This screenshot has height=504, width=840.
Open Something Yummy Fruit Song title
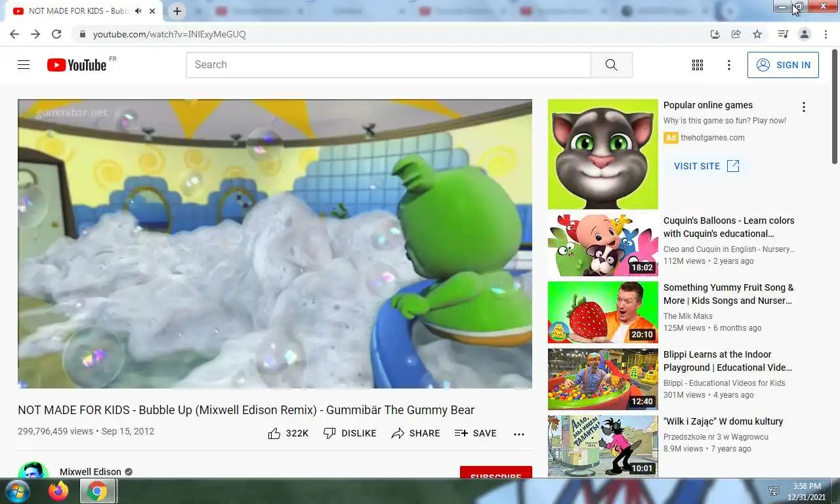(x=729, y=294)
